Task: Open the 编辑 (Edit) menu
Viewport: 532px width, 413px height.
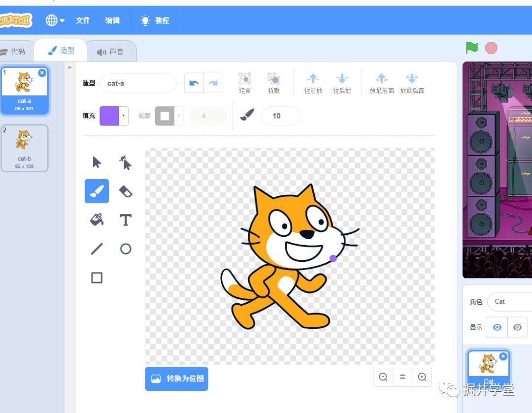Action: (x=112, y=20)
